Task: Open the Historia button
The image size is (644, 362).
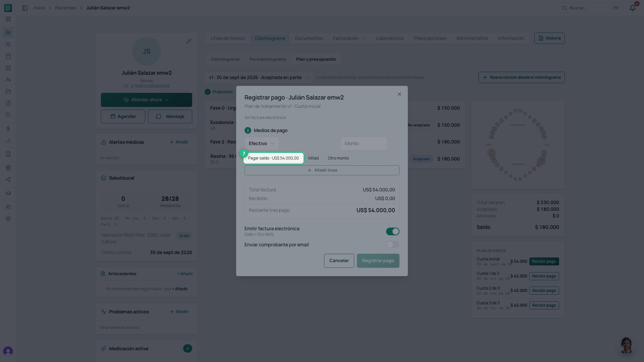Action: click(549, 38)
